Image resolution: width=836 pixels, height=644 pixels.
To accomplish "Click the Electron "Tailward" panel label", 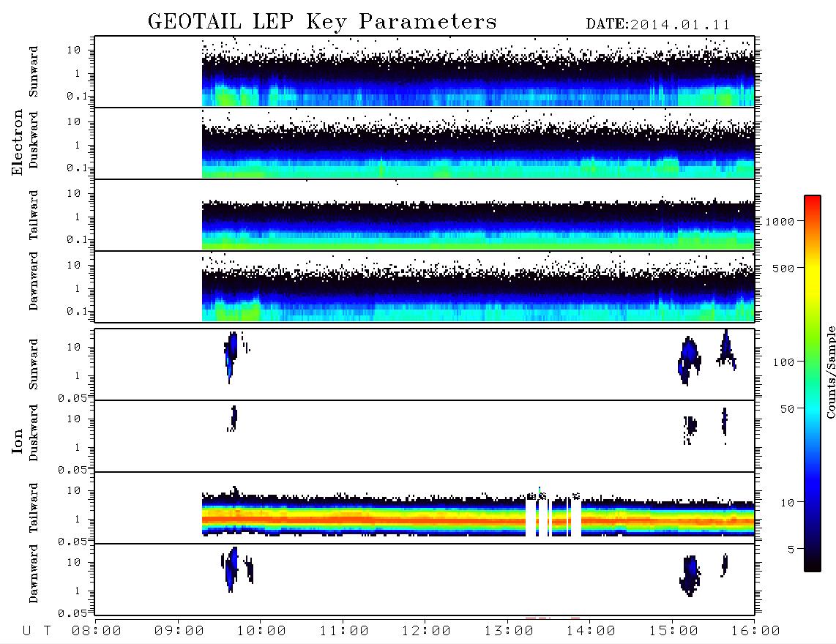I will (34, 215).
